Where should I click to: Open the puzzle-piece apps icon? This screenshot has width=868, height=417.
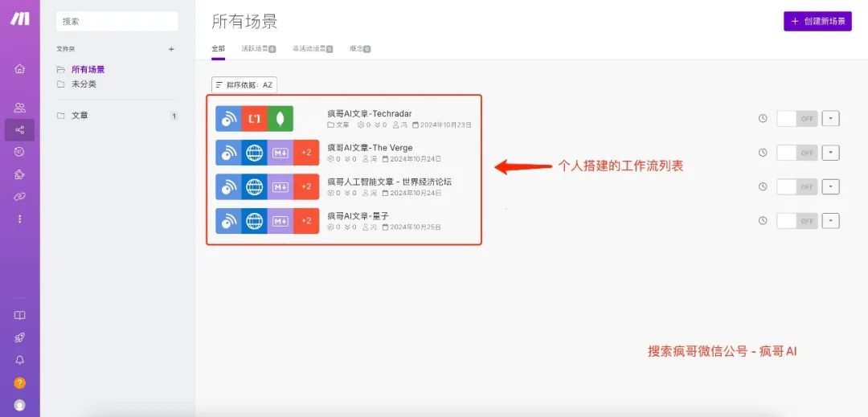click(x=20, y=175)
